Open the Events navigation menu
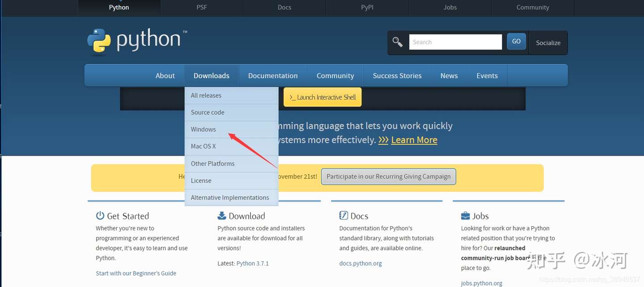This screenshot has width=644, height=287. point(487,76)
